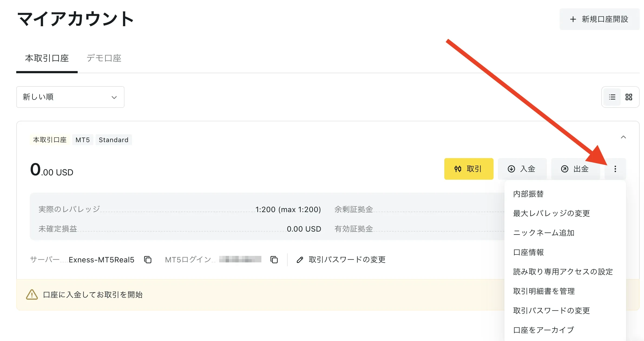Select grid view icon
This screenshot has height=341, width=644.
(x=629, y=97)
